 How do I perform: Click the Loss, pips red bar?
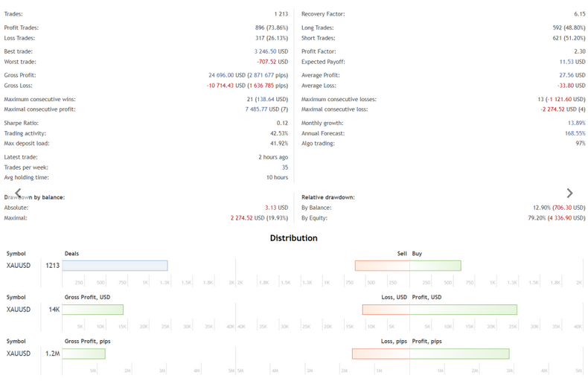pyautogui.click(x=380, y=353)
